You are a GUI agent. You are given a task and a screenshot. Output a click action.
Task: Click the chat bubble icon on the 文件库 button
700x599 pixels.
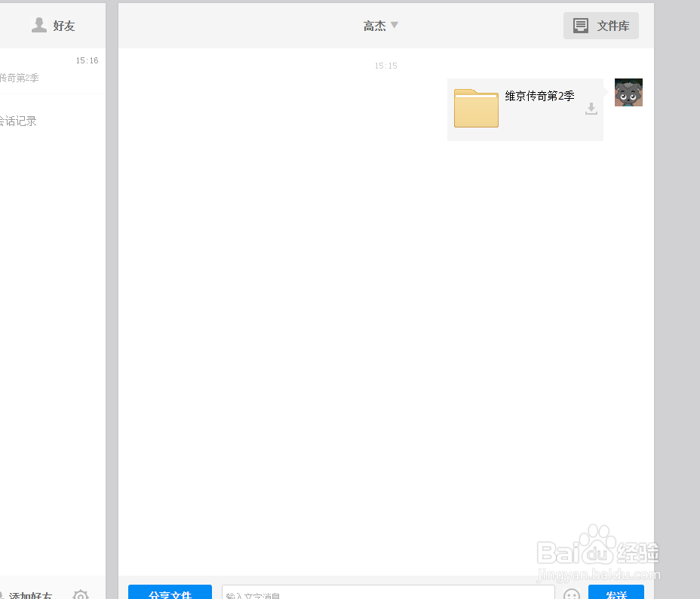tap(580, 25)
